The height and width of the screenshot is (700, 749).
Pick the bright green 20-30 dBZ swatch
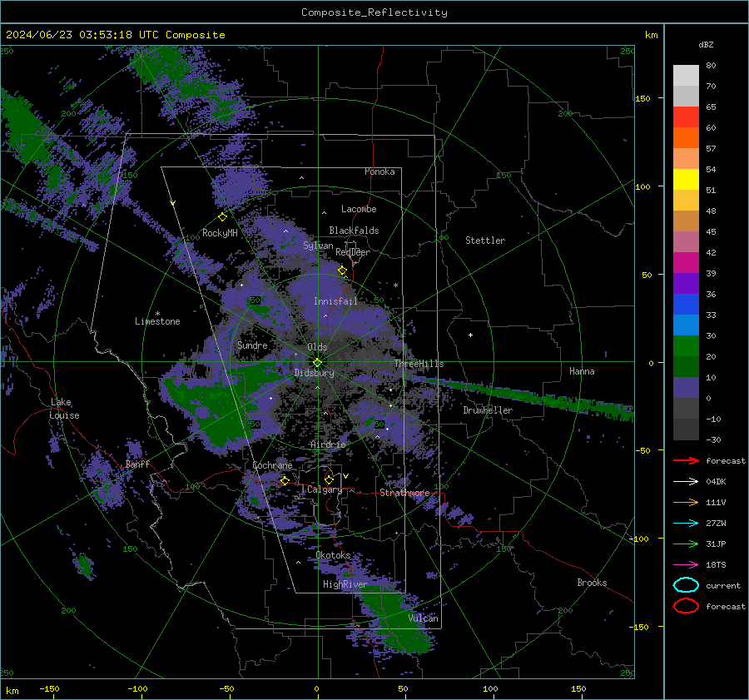pyautogui.click(x=686, y=346)
